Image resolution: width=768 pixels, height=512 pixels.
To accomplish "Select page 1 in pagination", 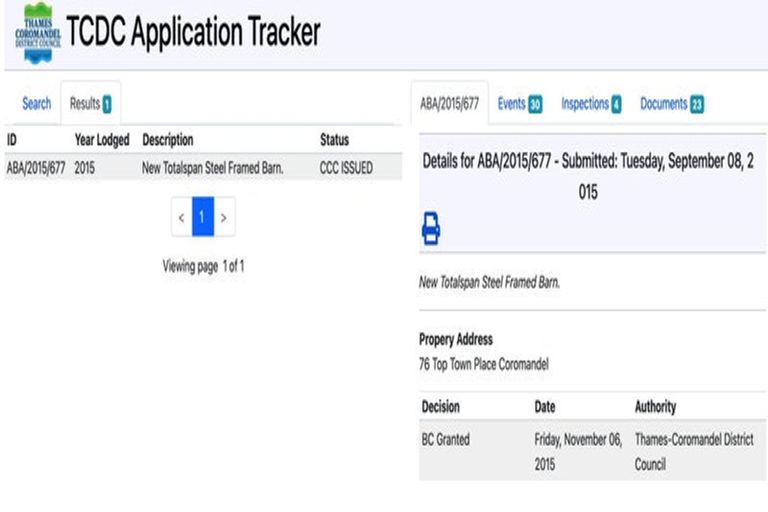I will pyautogui.click(x=203, y=217).
